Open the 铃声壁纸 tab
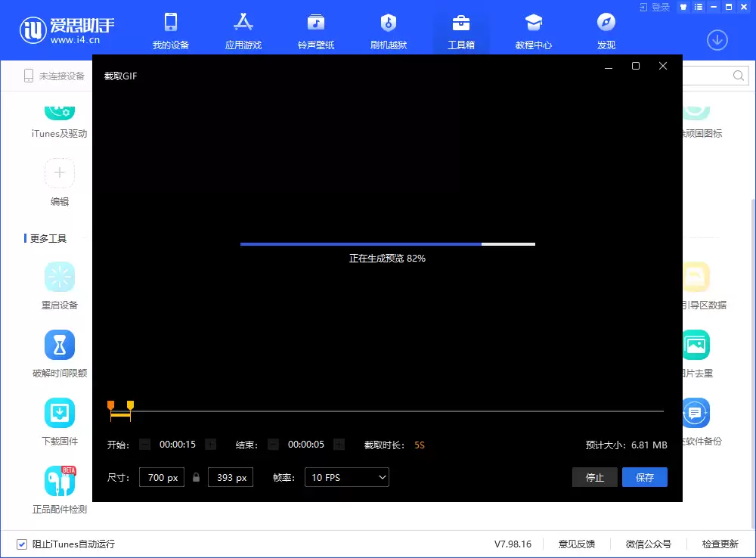The image size is (756, 558). point(316,31)
